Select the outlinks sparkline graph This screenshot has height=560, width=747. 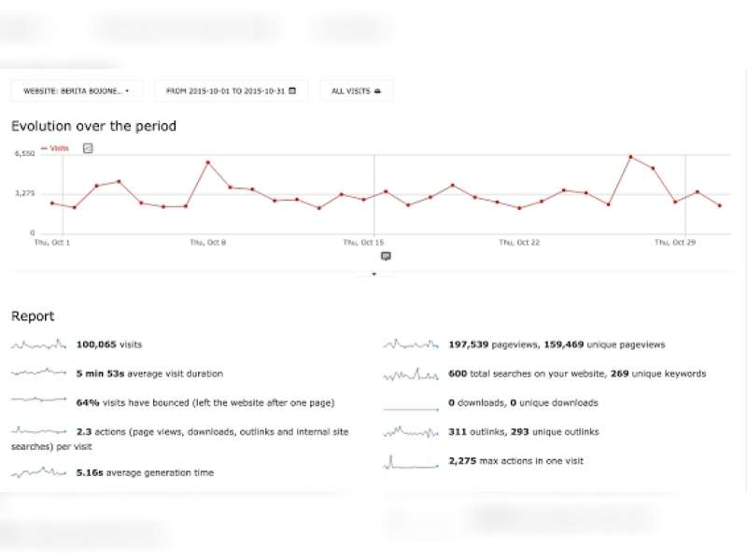(x=411, y=432)
